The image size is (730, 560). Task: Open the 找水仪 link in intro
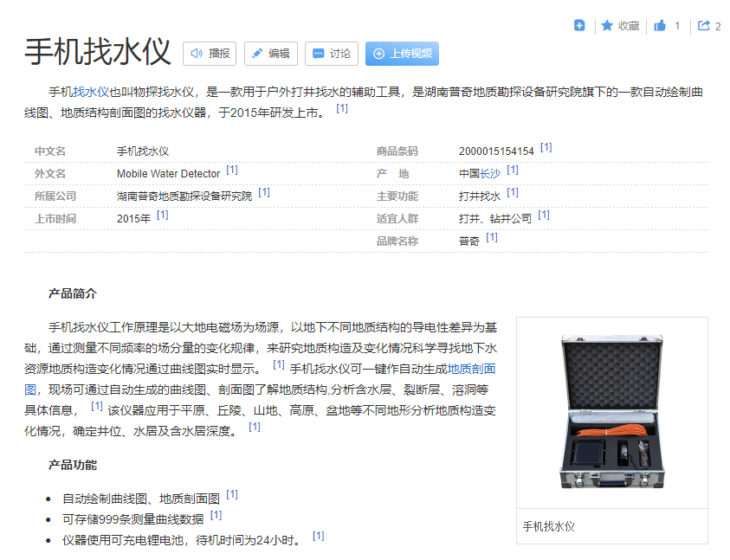pyautogui.click(x=91, y=92)
